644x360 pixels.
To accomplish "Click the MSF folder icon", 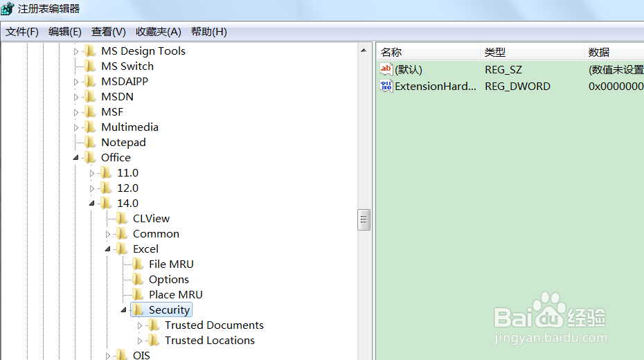I will coord(90,111).
